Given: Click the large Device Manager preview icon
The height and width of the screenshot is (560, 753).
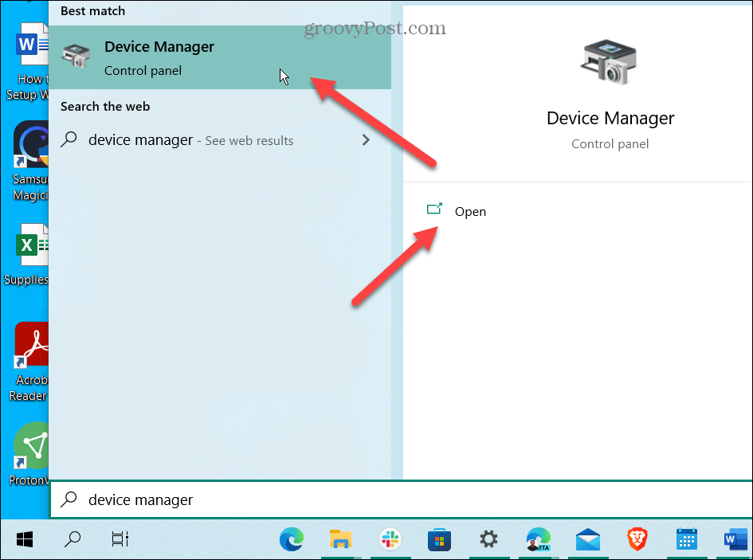Looking at the screenshot, I should pos(609,62).
